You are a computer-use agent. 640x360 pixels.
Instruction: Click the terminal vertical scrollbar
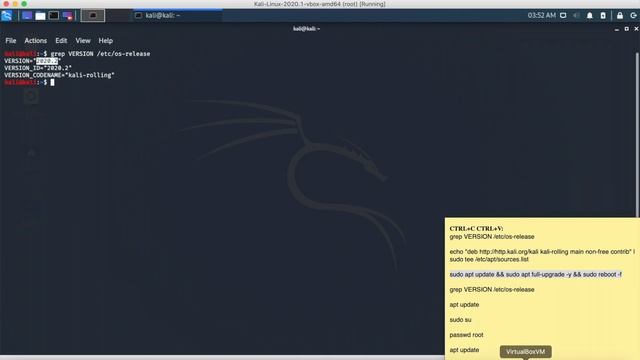[638, 135]
